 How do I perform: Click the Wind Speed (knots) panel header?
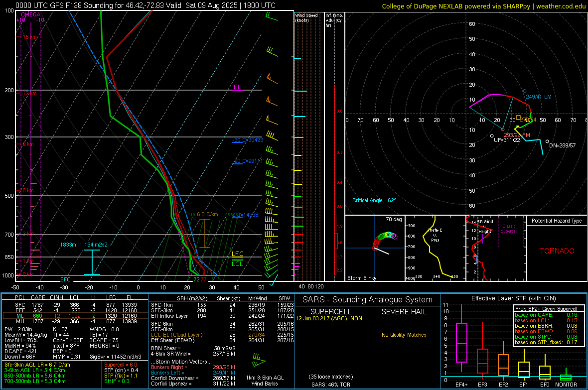[x=306, y=17]
